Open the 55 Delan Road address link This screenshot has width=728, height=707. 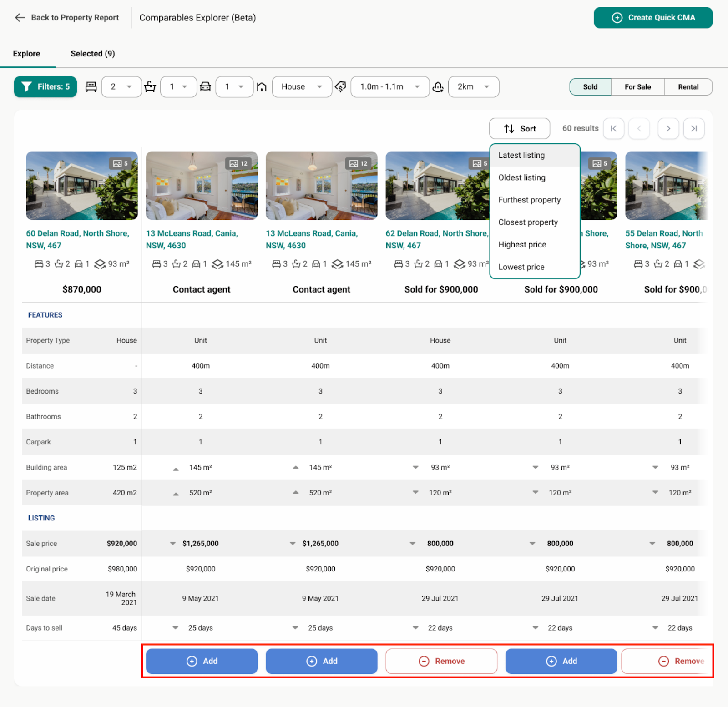(x=663, y=239)
